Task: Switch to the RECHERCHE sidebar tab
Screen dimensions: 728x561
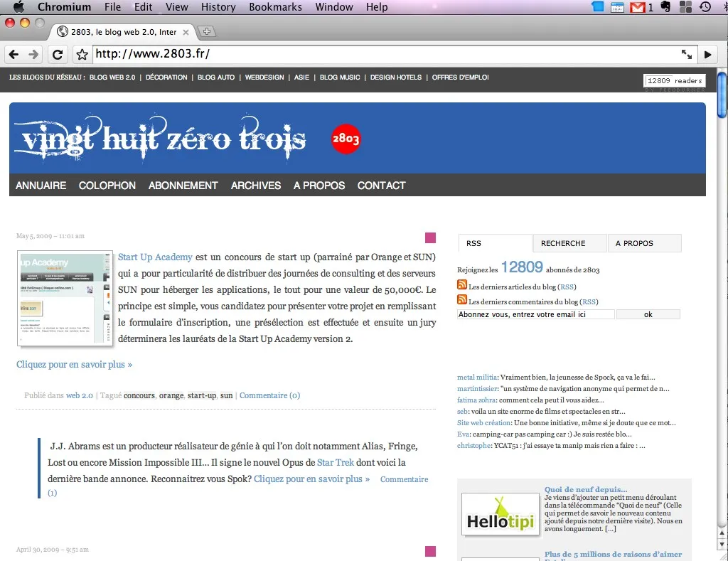Action: (x=569, y=243)
